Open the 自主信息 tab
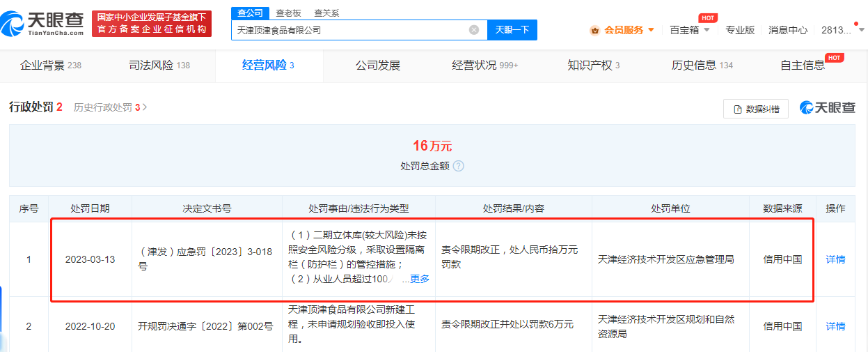The image size is (868, 352). pos(803,66)
